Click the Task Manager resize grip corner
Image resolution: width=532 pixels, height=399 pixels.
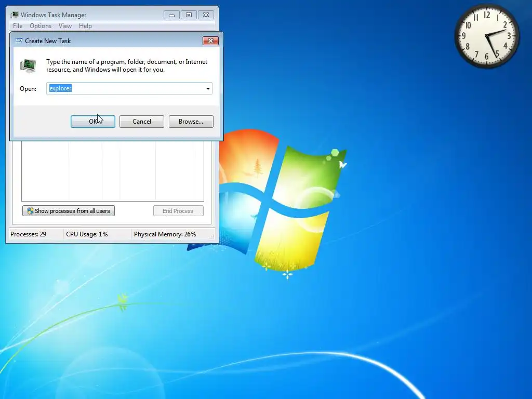212,236
